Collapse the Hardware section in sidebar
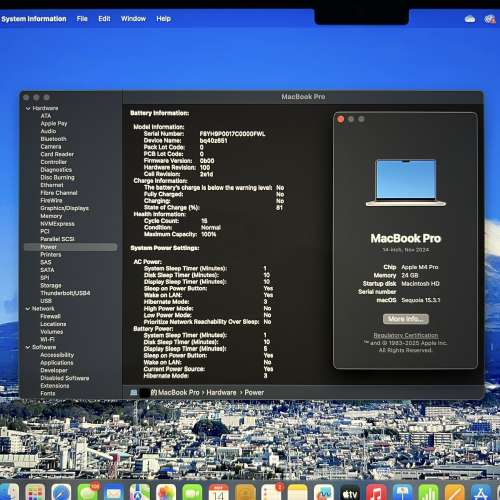The height and width of the screenshot is (500, 500). (x=28, y=108)
